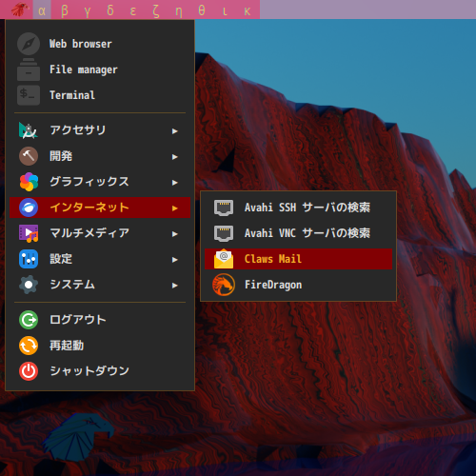476x476 pixels.
Task: Launch File manager from drawer icon
Action: coord(29,69)
